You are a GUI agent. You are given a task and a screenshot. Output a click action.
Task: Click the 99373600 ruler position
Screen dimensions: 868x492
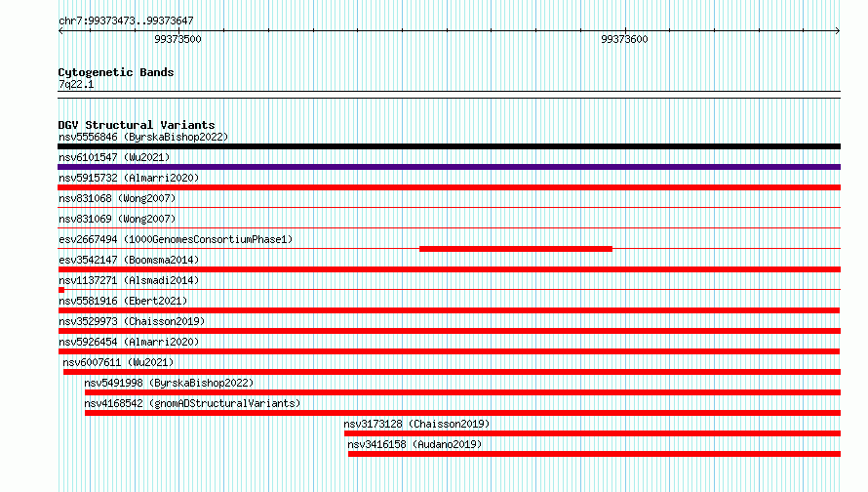coord(624,39)
